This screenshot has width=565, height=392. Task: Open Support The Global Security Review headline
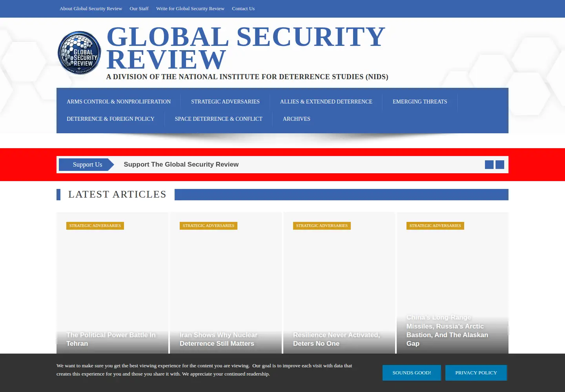point(181,165)
